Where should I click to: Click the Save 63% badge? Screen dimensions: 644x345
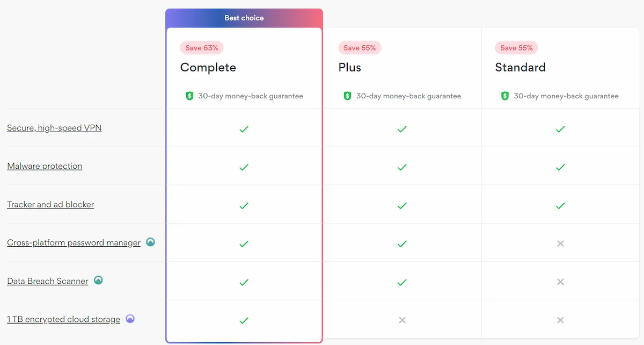202,48
